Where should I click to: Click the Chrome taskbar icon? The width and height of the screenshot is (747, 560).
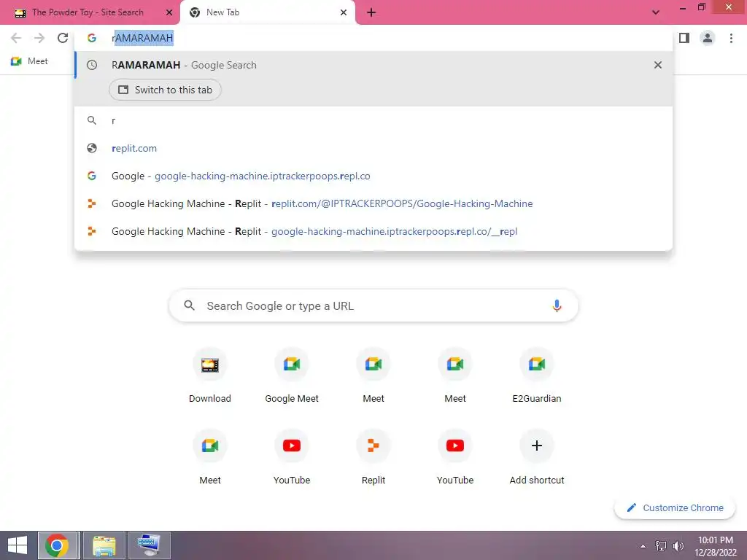click(x=57, y=545)
